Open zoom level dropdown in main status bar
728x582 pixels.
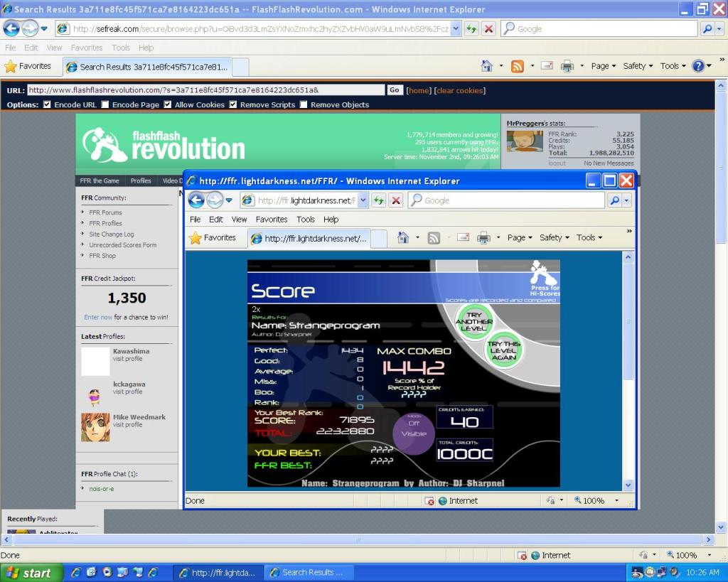tap(710, 555)
